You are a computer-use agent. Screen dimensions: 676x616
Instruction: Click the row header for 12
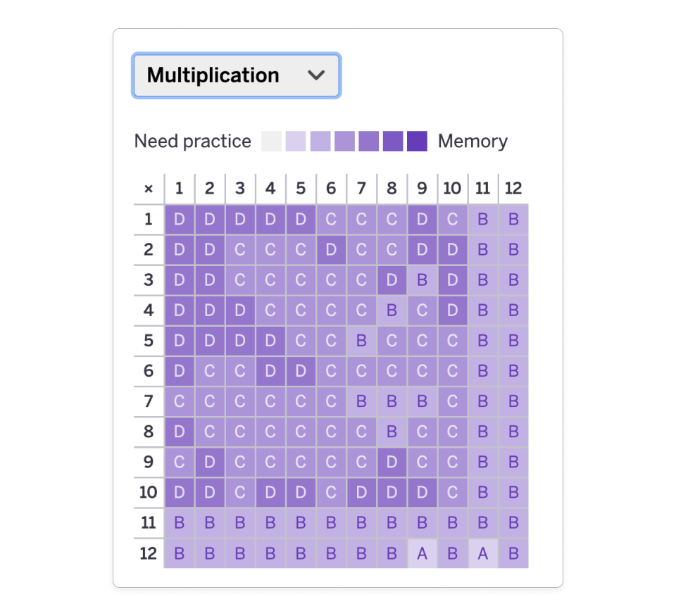click(x=148, y=553)
